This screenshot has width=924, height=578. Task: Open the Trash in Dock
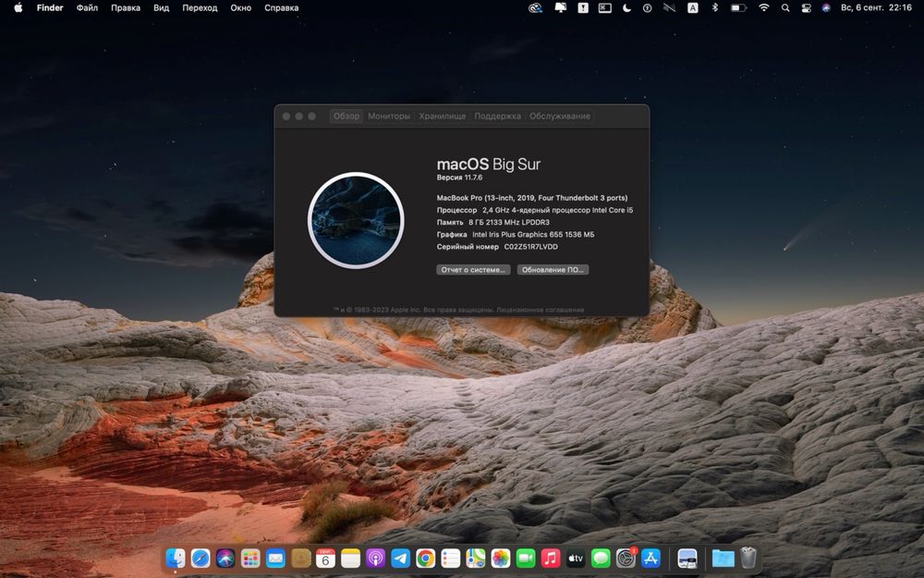coord(748,558)
